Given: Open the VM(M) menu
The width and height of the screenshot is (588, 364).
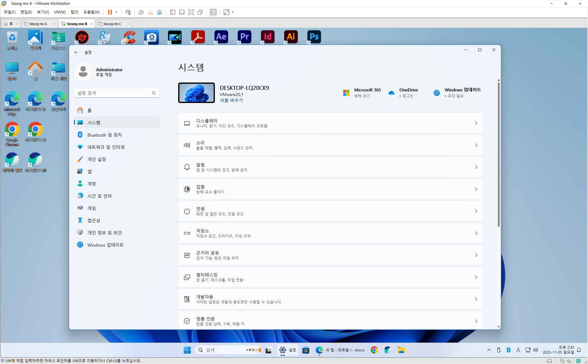Looking at the screenshot, I should [x=60, y=12].
